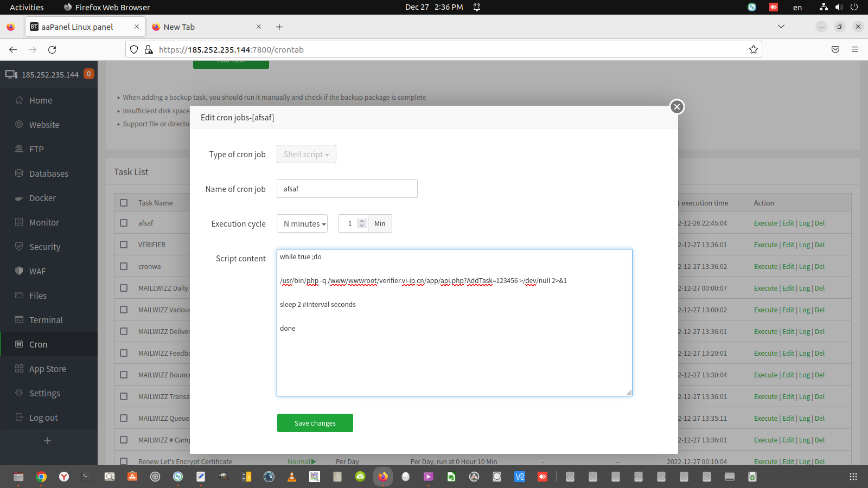Click the minute value spinner arrows
Image resolution: width=868 pixels, height=488 pixels.
(x=362, y=223)
